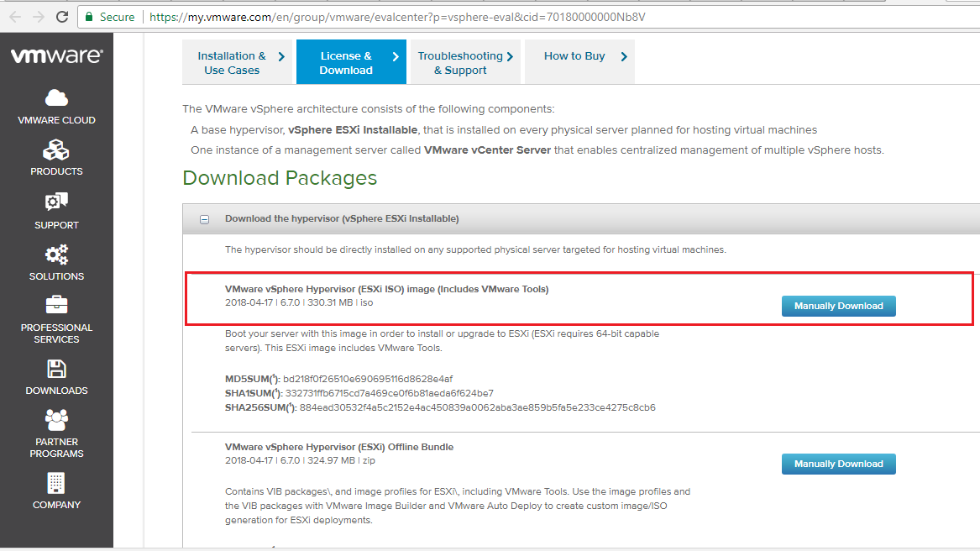Click the VMware logo in the sidebar
The image size is (980, 551).
click(57, 55)
